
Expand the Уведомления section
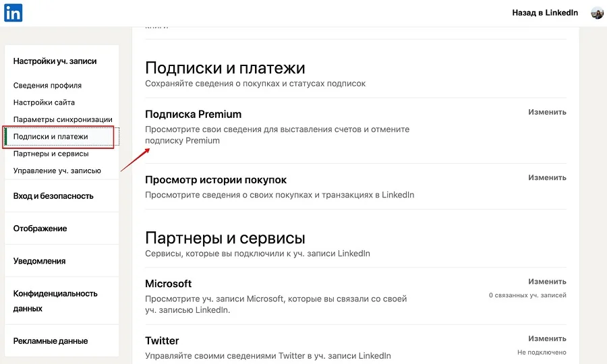pos(39,261)
